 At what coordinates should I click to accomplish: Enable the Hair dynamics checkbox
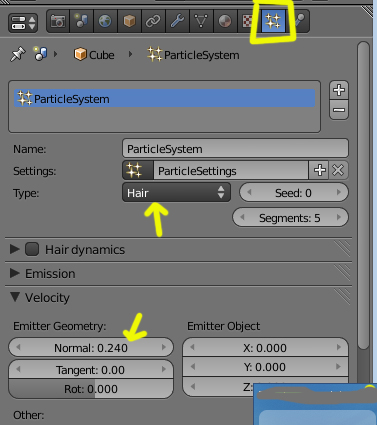(x=32, y=249)
